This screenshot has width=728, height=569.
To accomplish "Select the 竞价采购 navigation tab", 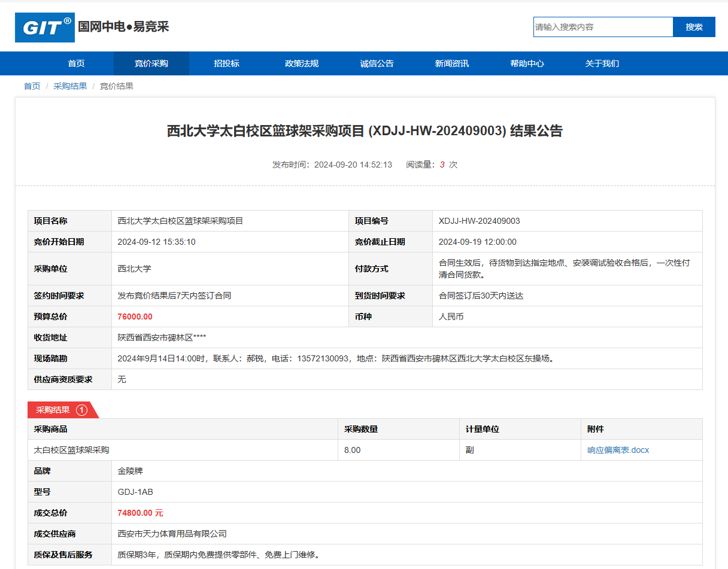I will pyautogui.click(x=151, y=63).
